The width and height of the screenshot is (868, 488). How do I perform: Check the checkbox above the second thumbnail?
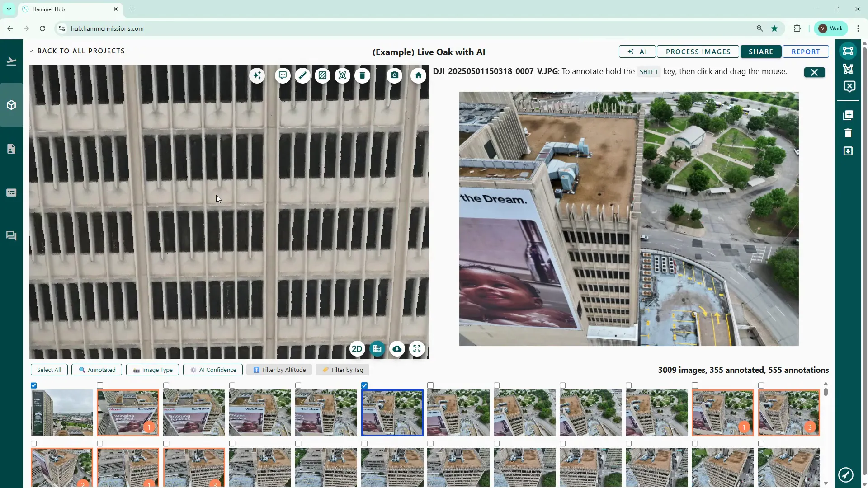click(x=100, y=385)
